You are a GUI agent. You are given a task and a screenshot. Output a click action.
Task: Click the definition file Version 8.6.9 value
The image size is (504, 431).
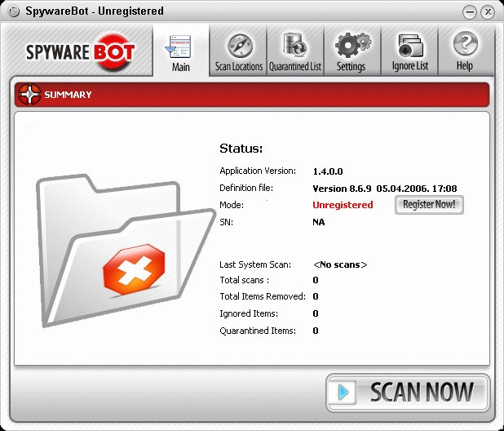[x=385, y=189]
